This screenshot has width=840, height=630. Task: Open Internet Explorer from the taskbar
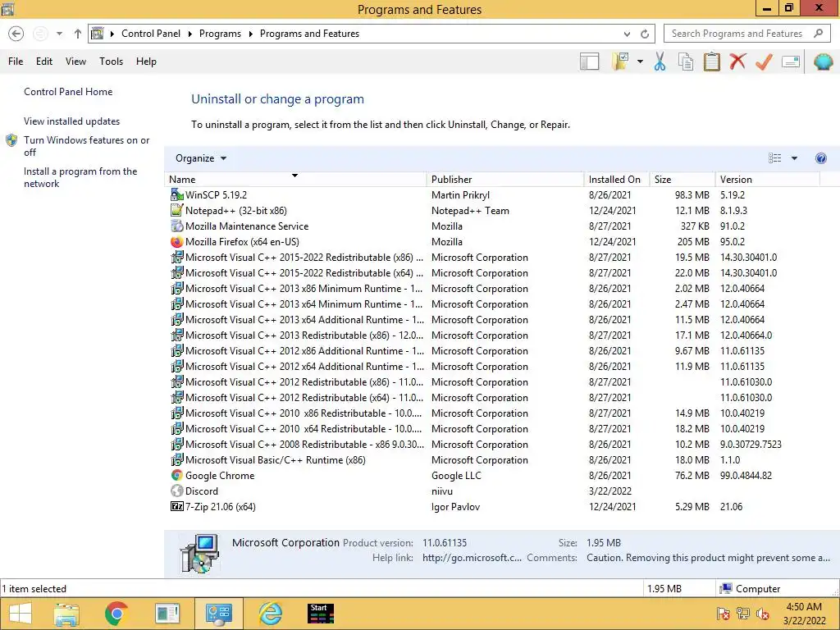(271, 614)
